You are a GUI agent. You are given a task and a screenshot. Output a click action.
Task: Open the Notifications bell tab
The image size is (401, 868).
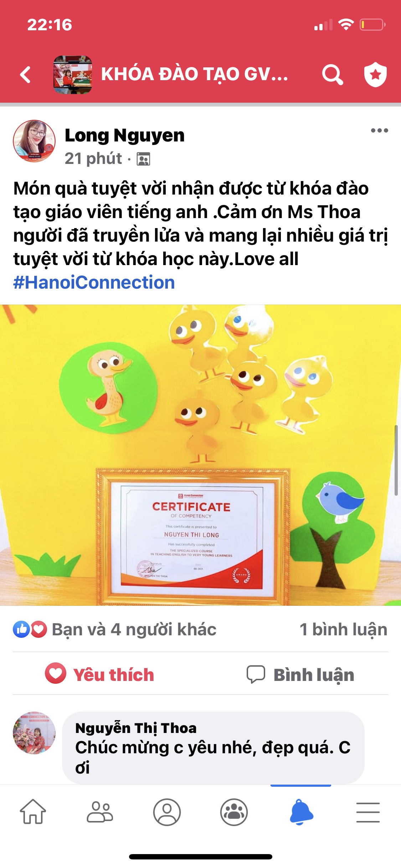click(301, 812)
